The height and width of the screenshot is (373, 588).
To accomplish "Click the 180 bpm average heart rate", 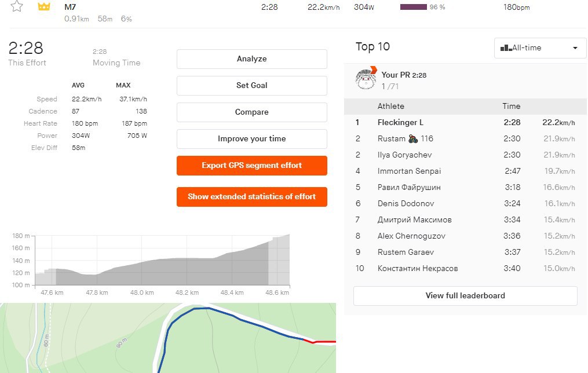I will point(85,124).
